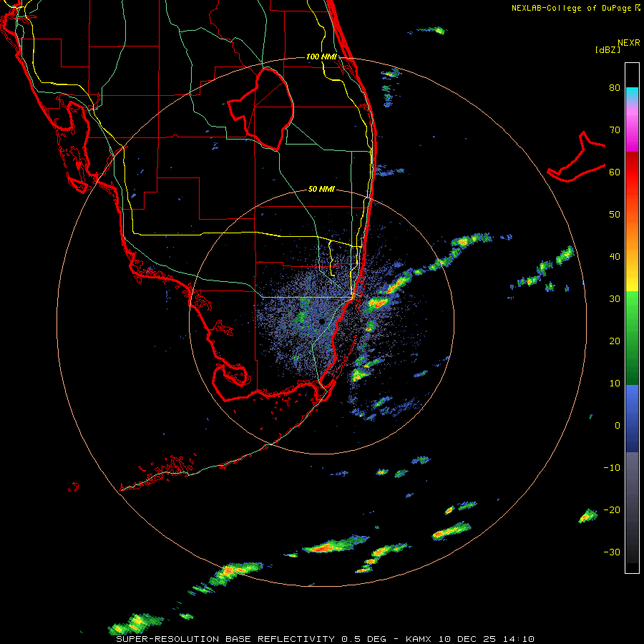Select the 80 value on dBZ scale
The height and width of the screenshot is (644, 644).
[x=615, y=87]
